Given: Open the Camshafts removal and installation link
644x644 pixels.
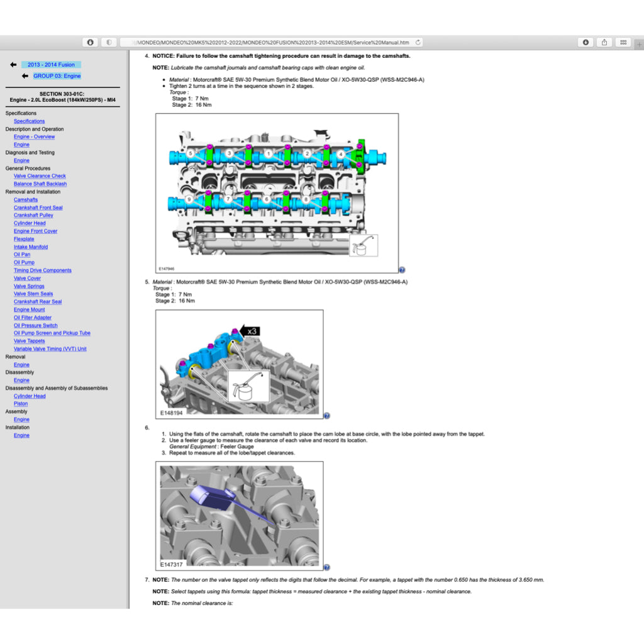Looking at the screenshot, I should click(26, 200).
